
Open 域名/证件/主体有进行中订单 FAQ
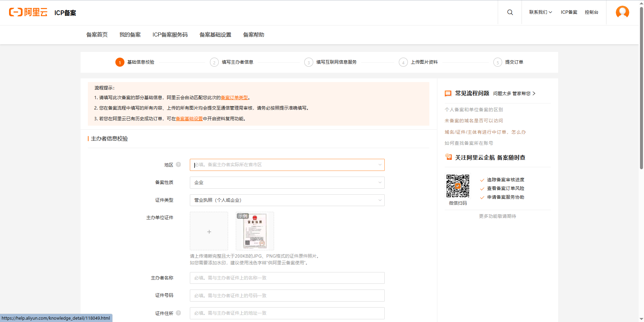(485, 132)
